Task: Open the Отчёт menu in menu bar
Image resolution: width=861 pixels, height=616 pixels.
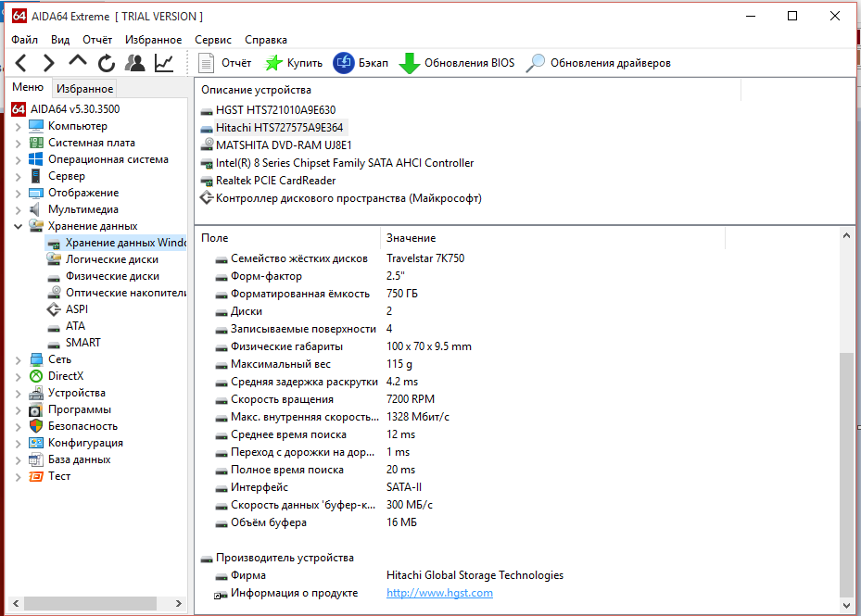Action: click(x=97, y=40)
